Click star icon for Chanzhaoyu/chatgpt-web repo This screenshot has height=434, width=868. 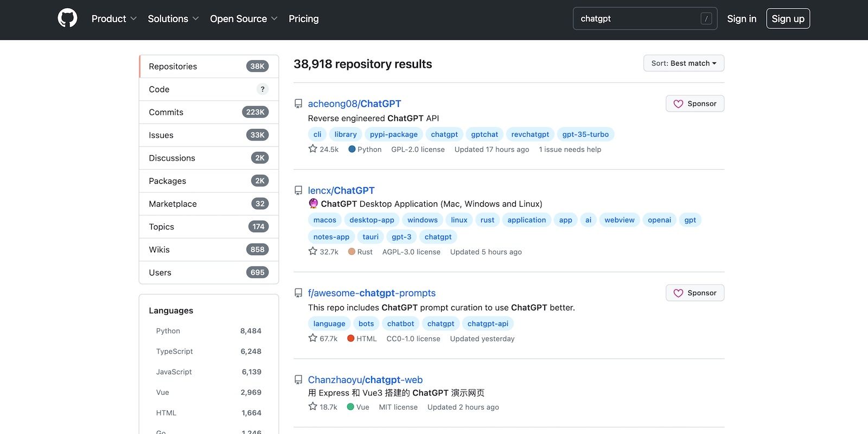point(312,406)
